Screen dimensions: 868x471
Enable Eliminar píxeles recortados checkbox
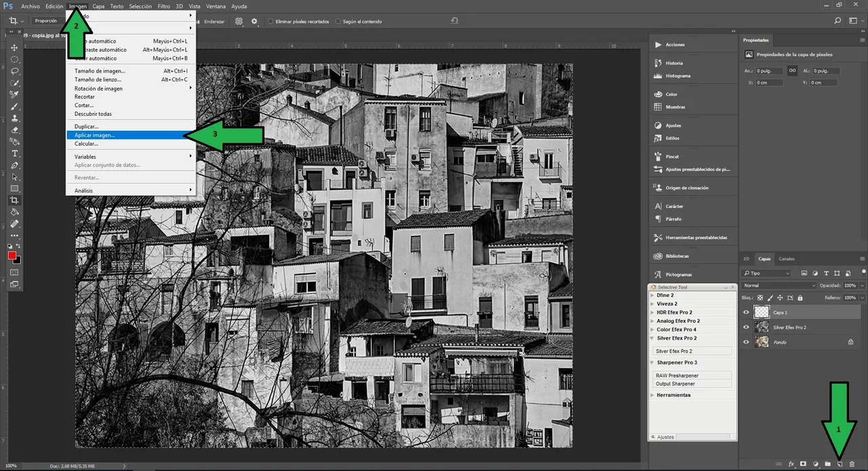[271, 21]
